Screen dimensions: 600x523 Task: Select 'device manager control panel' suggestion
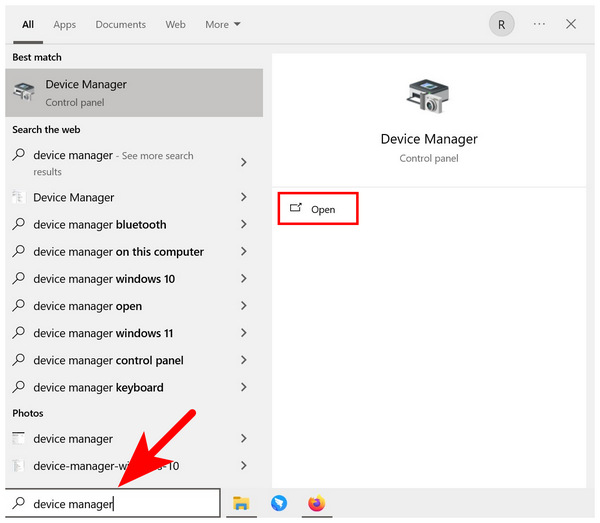click(x=134, y=360)
